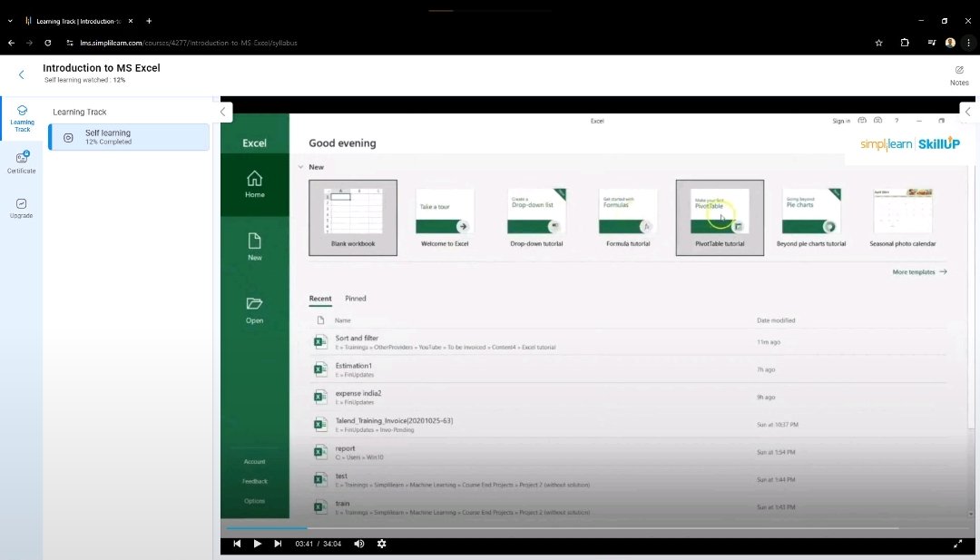Switch to the Recent tab

320,298
